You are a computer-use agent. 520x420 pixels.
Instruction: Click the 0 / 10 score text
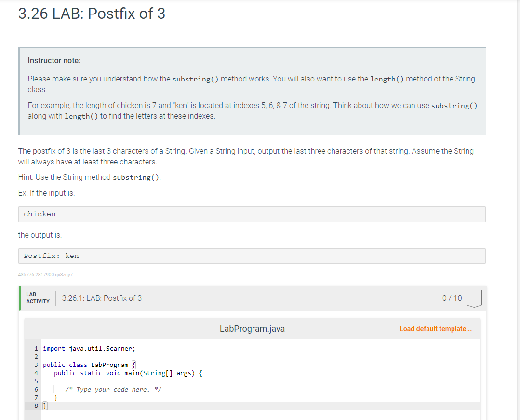pos(452,298)
